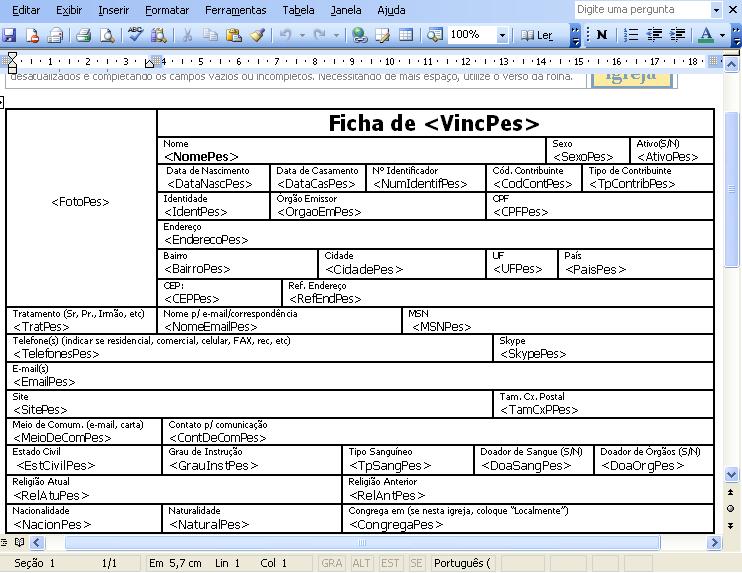The width and height of the screenshot is (742, 573).
Task: Open the Ferramentas menu
Action: [x=236, y=10]
